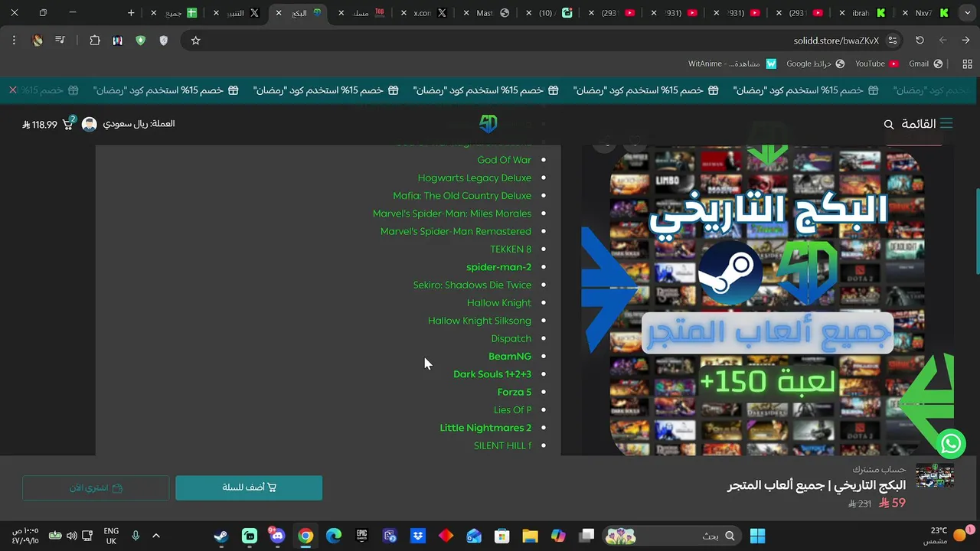Click the BeamNG entry
The image size is (980, 551).
(x=510, y=356)
